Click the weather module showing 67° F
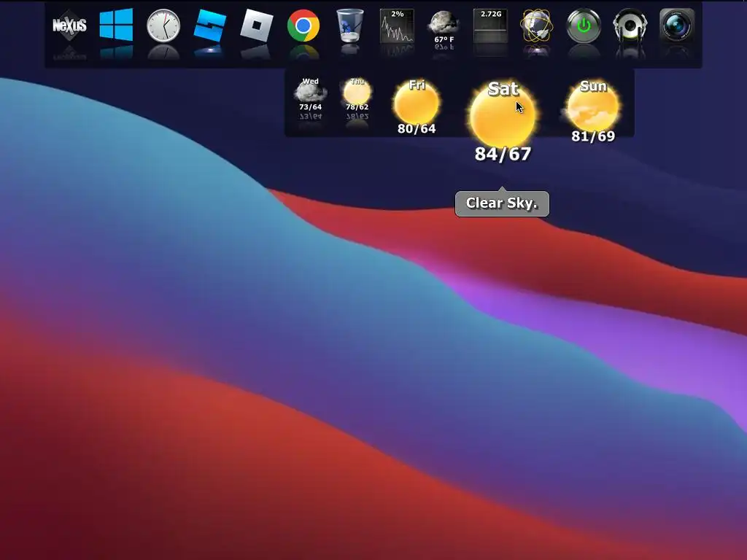747x560 pixels. click(444, 27)
